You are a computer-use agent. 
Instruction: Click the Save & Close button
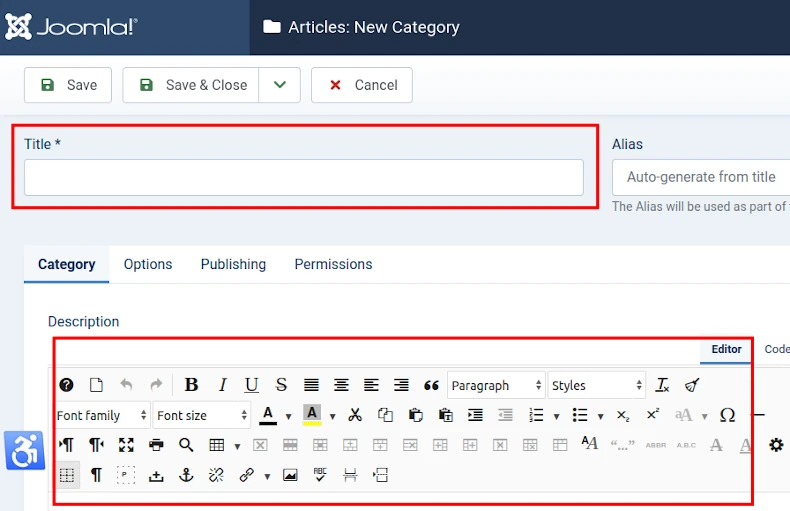pos(191,85)
